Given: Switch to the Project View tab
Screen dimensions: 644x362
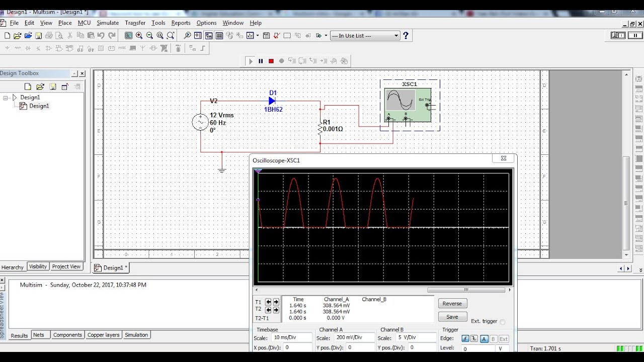Looking at the screenshot, I should pyautogui.click(x=66, y=266).
